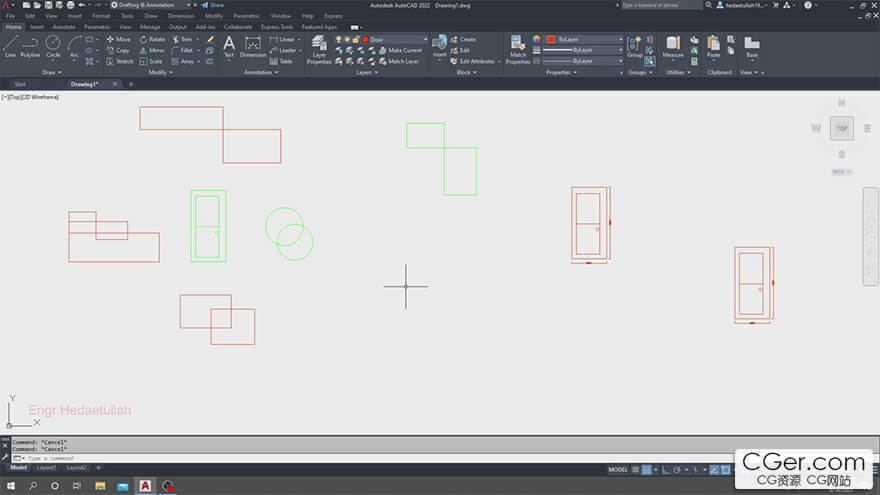Click Edit Attributes button
The width and height of the screenshot is (880, 495).
(x=473, y=61)
